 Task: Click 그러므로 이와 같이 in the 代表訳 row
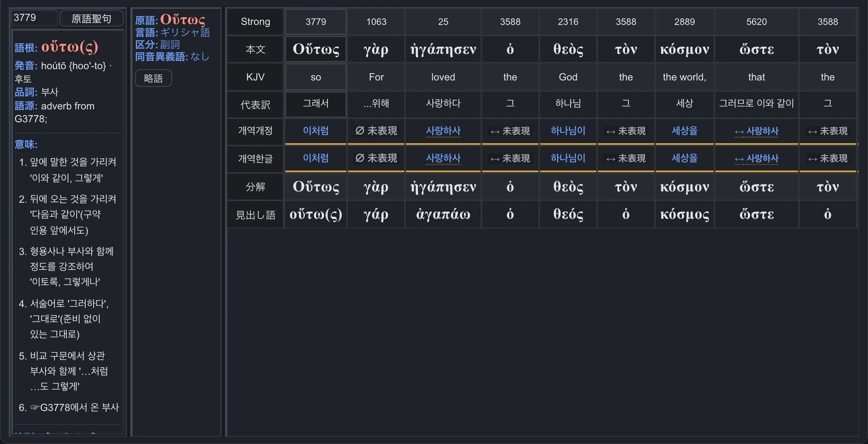point(757,104)
